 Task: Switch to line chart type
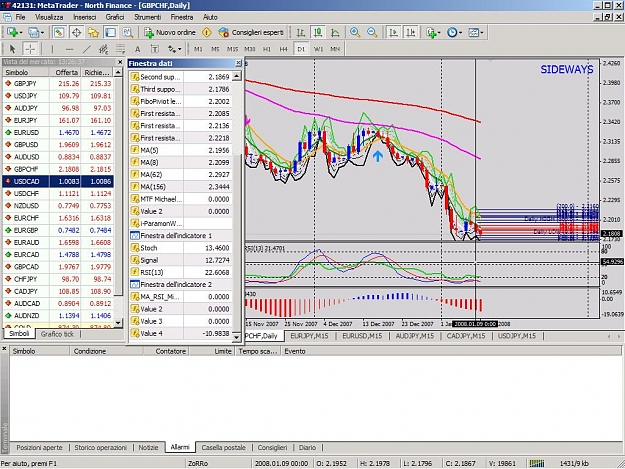point(335,33)
